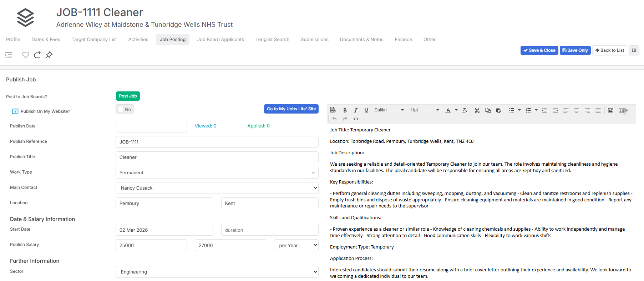
Task: Apply bold formatting in editor
Action: click(345, 110)
